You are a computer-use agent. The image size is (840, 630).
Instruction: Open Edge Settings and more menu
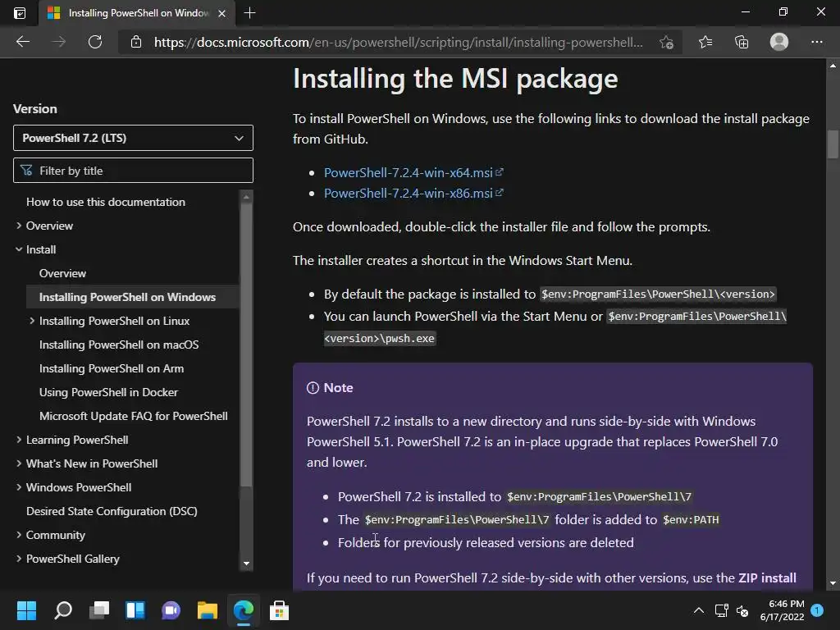tap(816, 42)
